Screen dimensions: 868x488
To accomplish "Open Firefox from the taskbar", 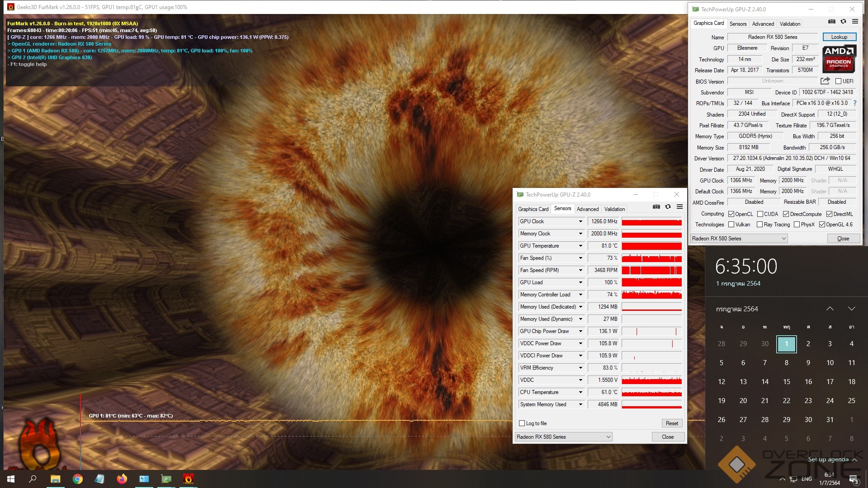I will [122, 479].
